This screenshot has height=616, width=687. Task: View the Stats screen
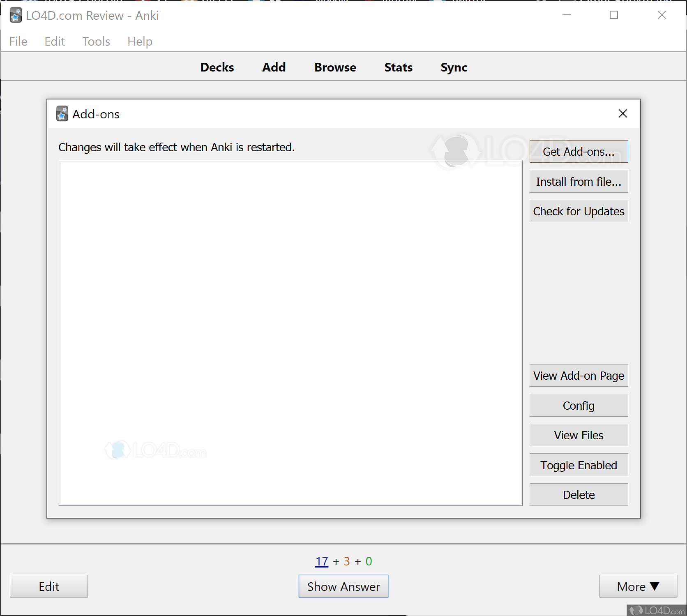click(398, 67)
